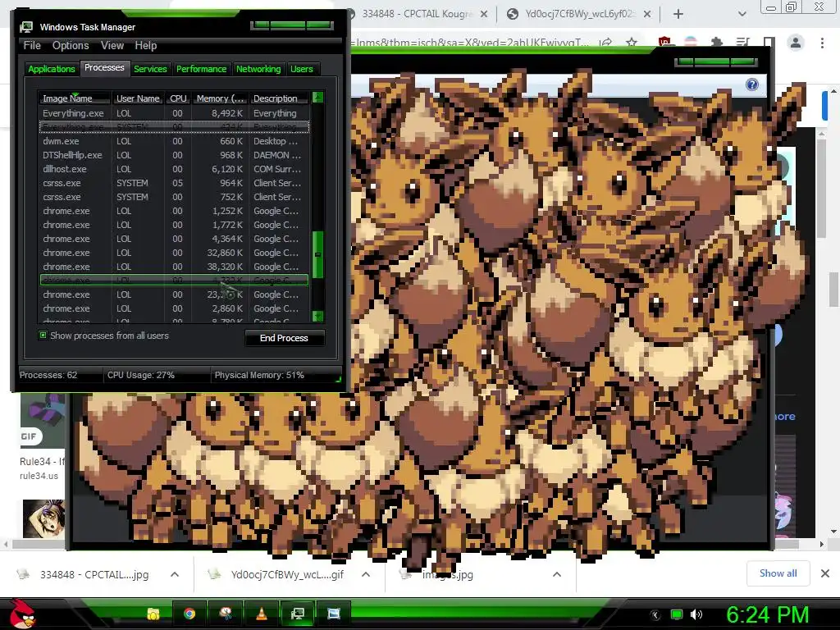Open the green network monitor tray icon
Viewport: 840px width, 630px height.
(x=677, y=614)
